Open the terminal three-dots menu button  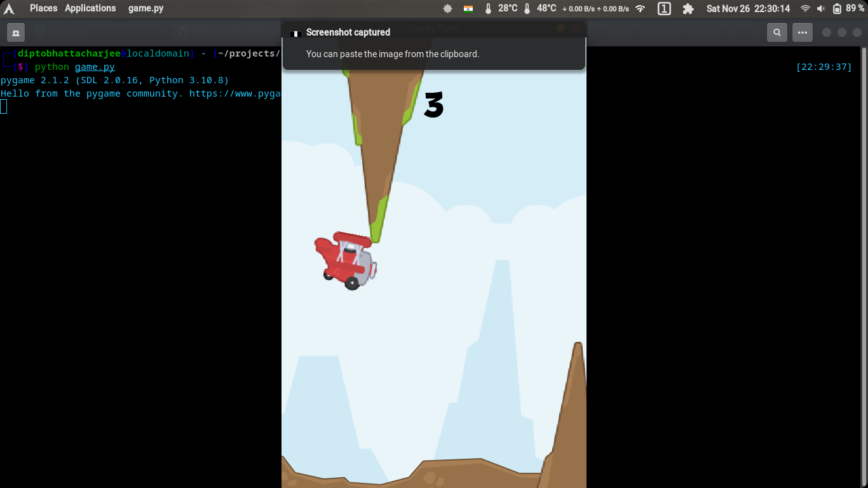[803, 32]
